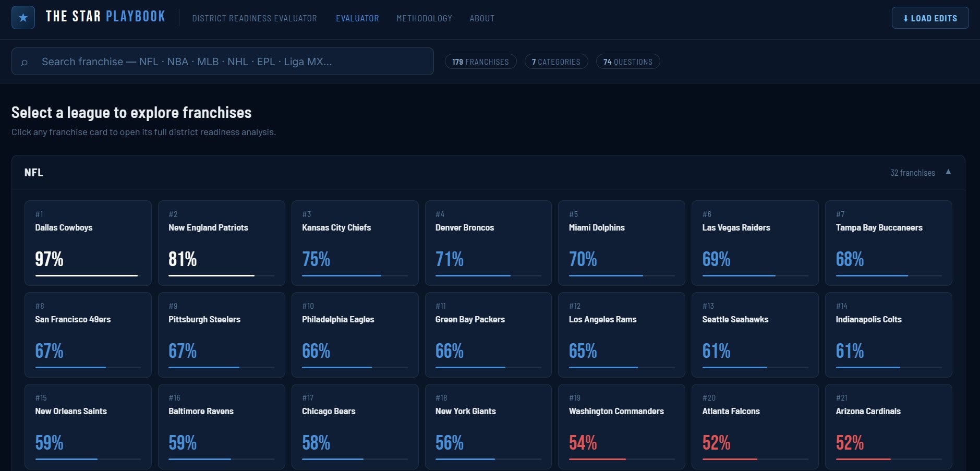Click the Load Edits button

pos(930,18)
